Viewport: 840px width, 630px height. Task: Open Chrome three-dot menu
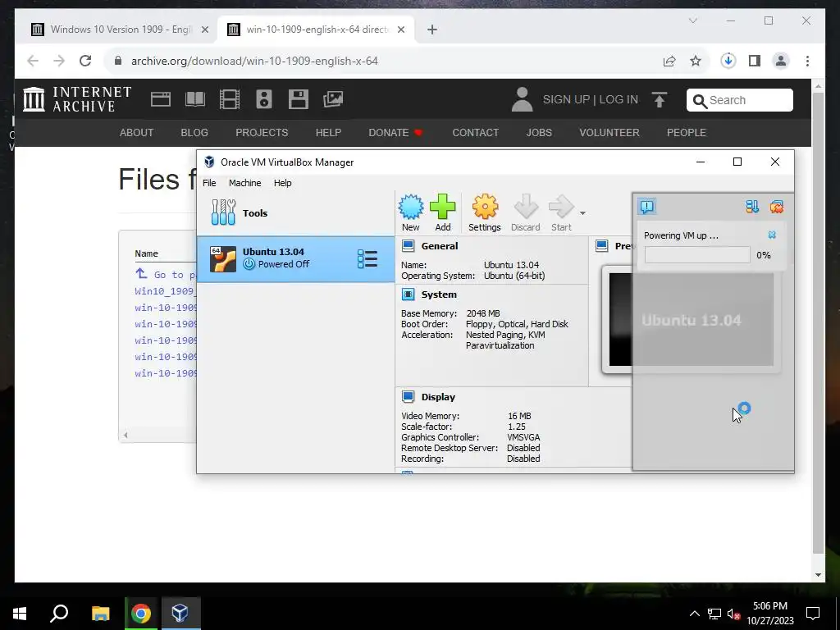807,61
